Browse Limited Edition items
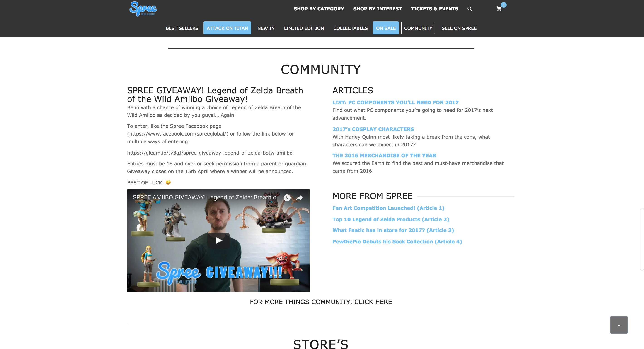 [x=304, y=28]
